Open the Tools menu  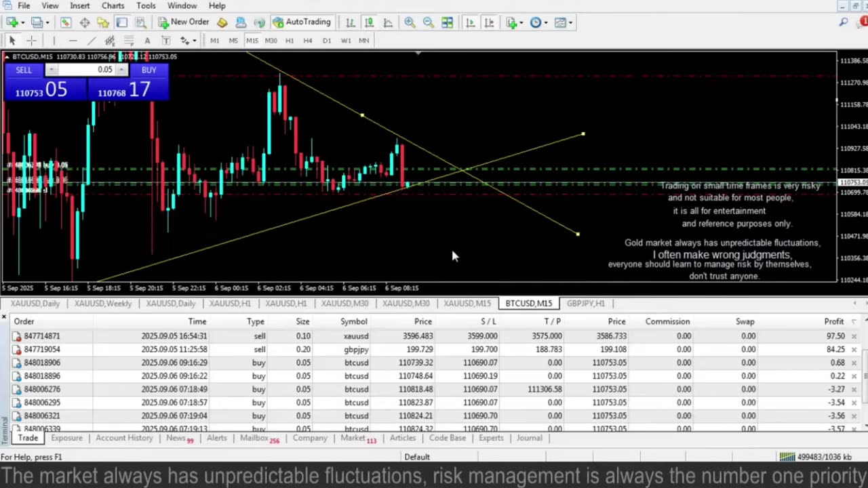[146, 5]
